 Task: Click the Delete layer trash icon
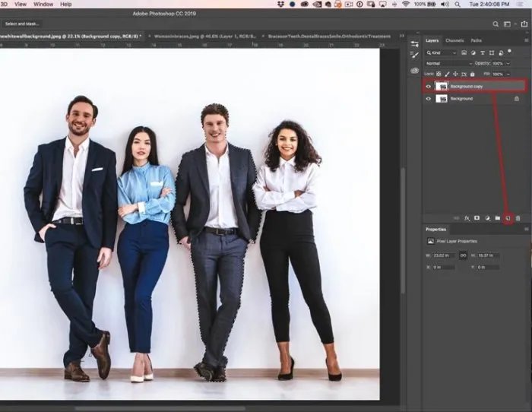click(x=518, y=218)
